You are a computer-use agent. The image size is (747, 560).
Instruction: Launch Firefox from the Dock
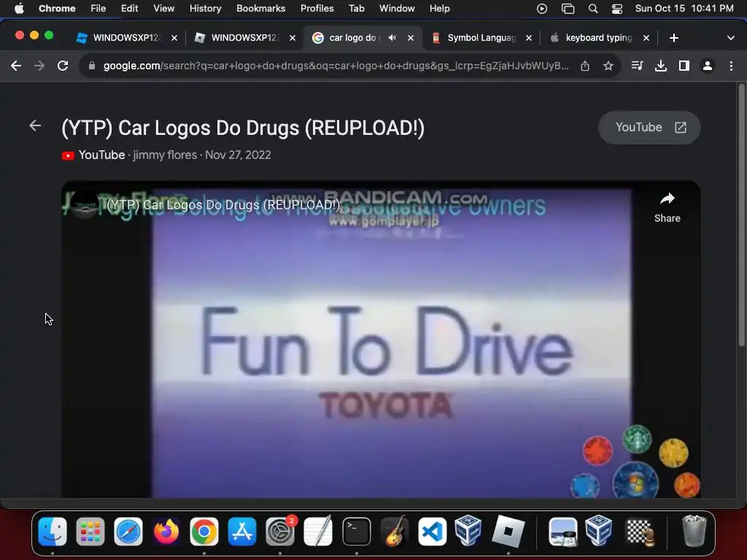pyautogui.click(x=166, y=532)
